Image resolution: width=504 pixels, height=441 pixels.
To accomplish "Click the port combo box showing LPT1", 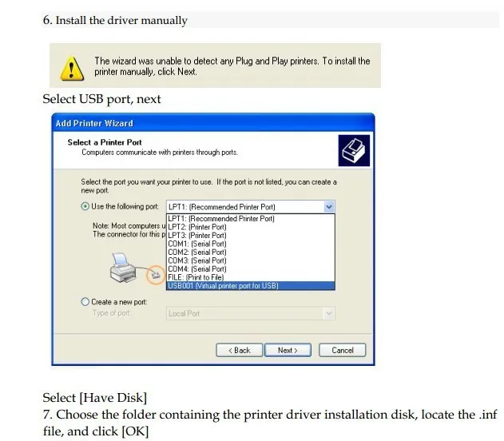I will point(251,207).
